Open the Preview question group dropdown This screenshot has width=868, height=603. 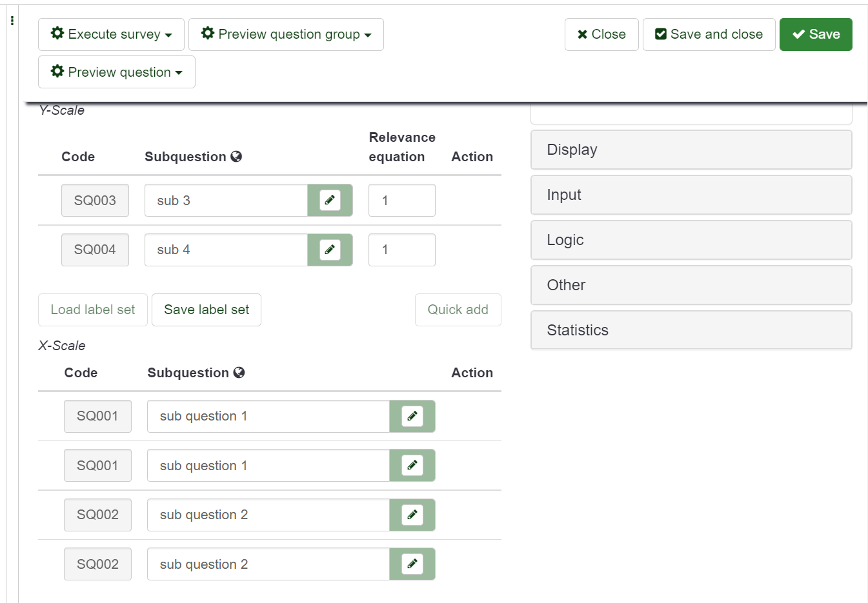[x=286, y=34]
